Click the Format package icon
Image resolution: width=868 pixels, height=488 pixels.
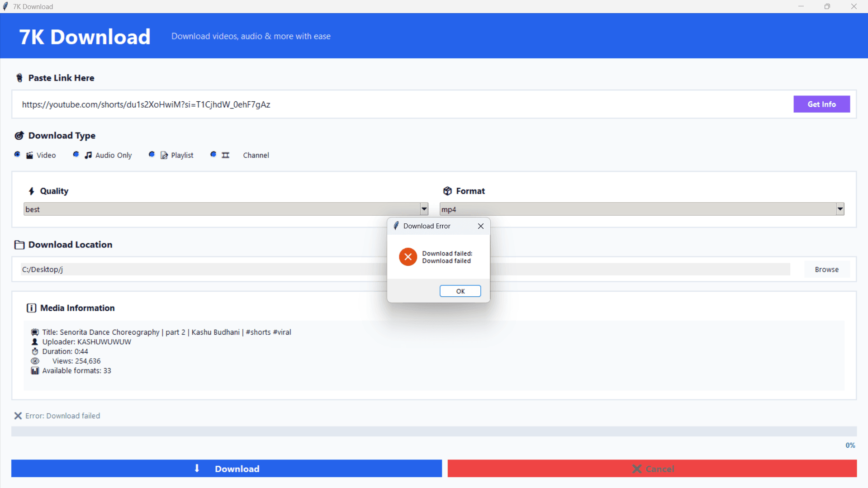447,191
